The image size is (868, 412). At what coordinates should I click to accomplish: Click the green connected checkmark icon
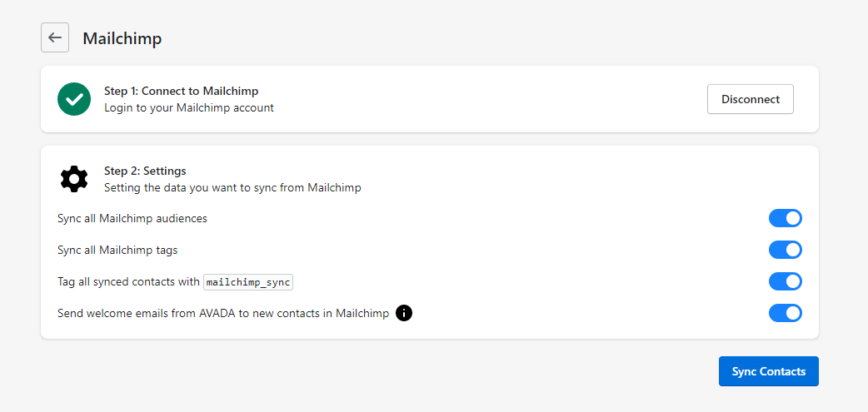(74, 99)
